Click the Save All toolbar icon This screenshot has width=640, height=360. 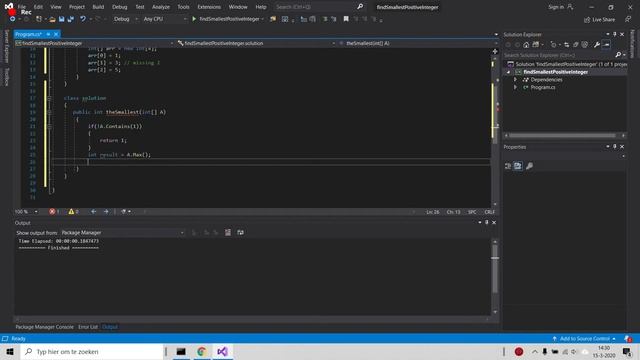(x=71, y=19)
